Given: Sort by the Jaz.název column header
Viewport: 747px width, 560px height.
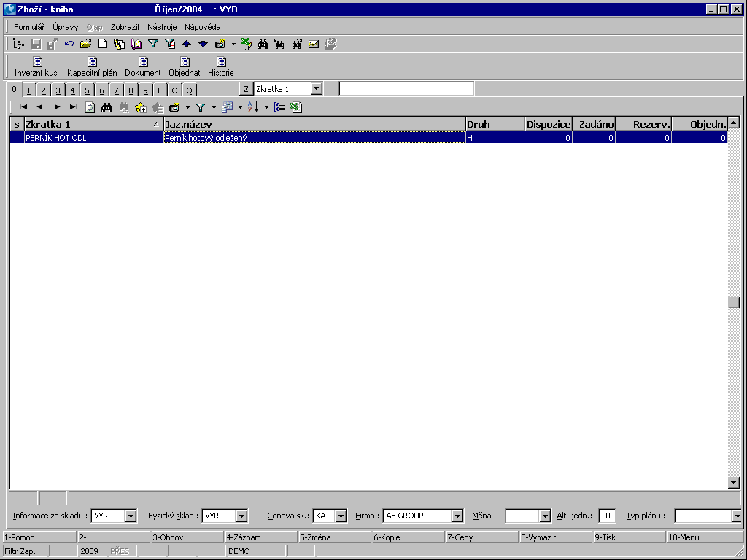Looking at the screenshot, I should click(314, 124).
